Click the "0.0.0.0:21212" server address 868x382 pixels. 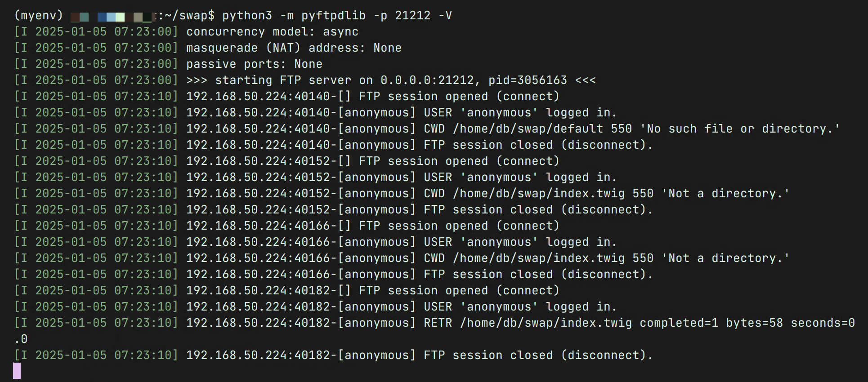427,80
